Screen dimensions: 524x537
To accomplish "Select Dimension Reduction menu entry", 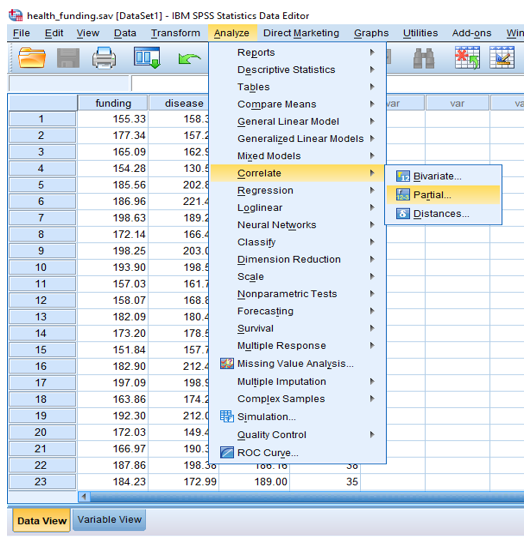I will tap(297, 259).
